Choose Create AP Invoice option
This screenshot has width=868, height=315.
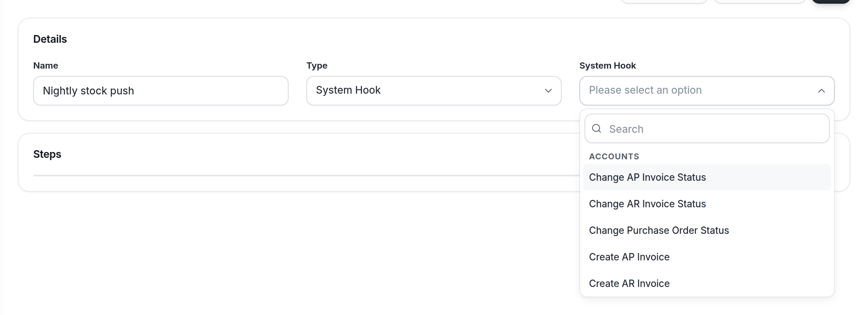707,257
